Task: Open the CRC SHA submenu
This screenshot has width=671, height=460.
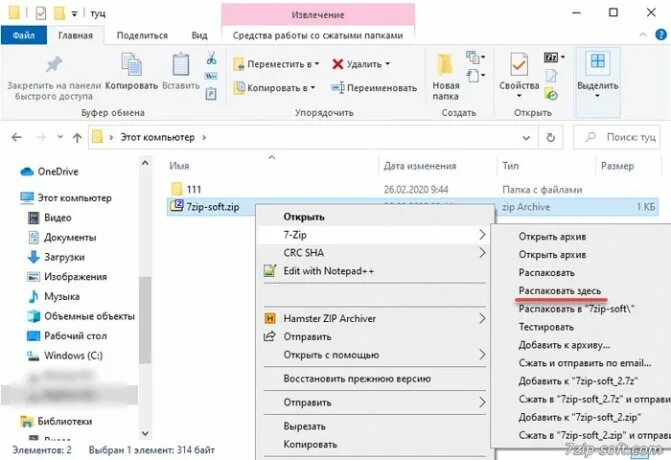Action: tap(375, 253)
